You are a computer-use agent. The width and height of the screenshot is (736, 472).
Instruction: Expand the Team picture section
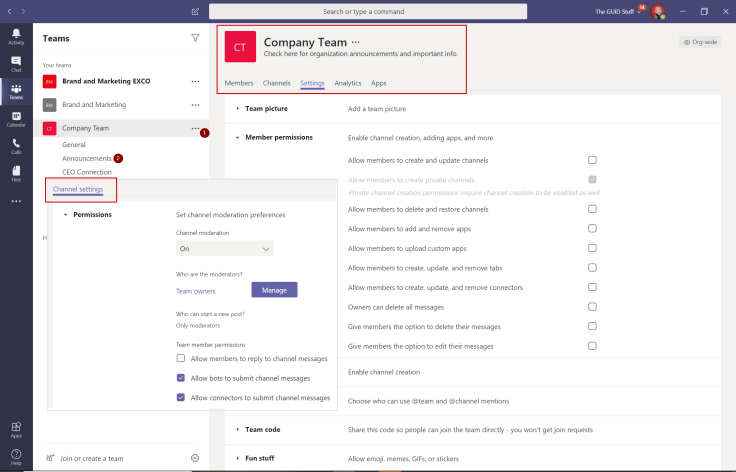coord(238,108)
